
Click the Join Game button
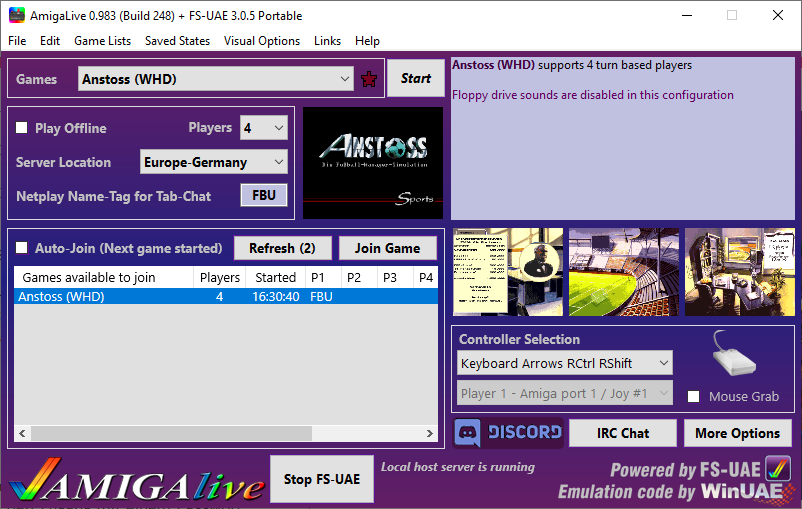click(387, 248)
